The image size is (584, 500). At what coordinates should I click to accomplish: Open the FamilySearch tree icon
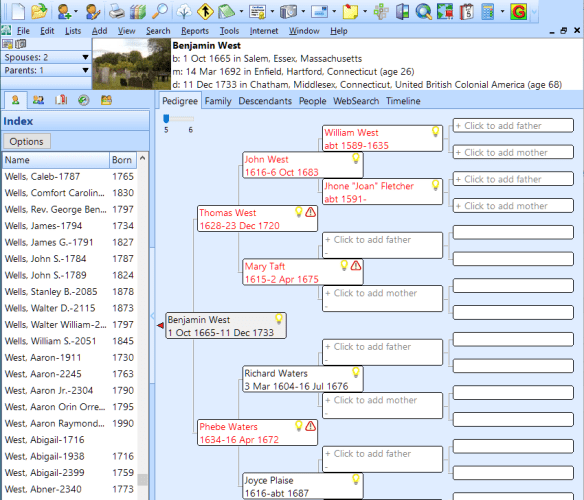click(184, 11)
